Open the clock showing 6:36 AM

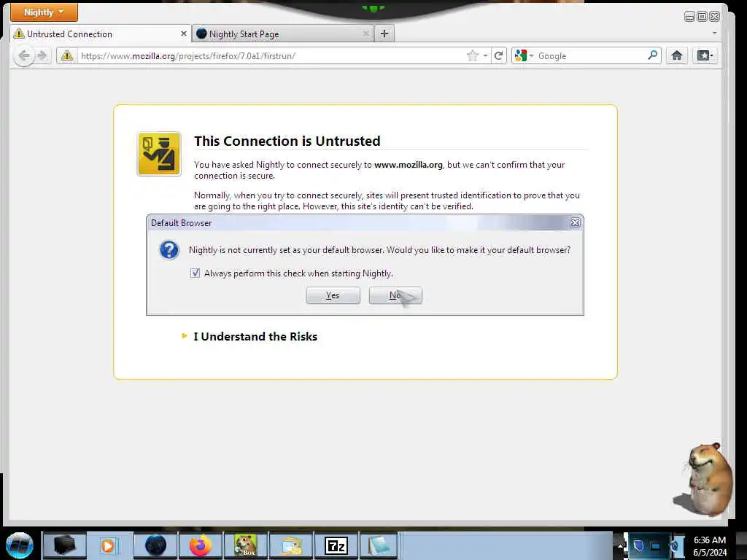click(710, 546)
